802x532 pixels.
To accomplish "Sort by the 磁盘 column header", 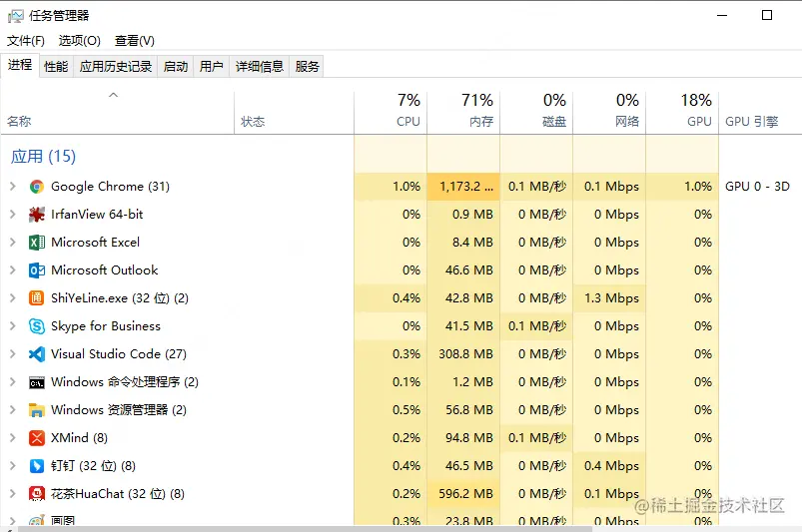I will tap(536, 113).
